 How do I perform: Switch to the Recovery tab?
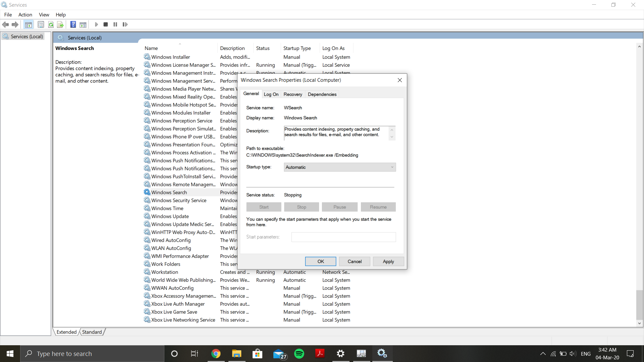(x=293, y=94)
